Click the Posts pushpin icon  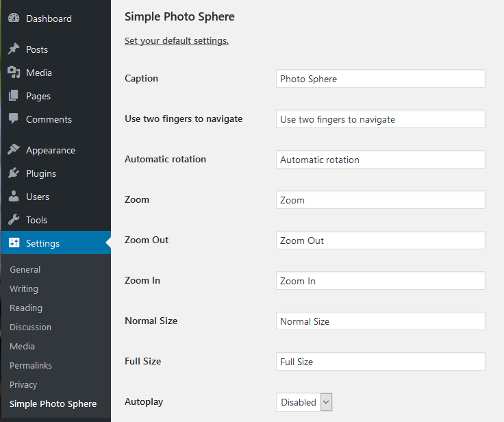click(x=14, y=49)
